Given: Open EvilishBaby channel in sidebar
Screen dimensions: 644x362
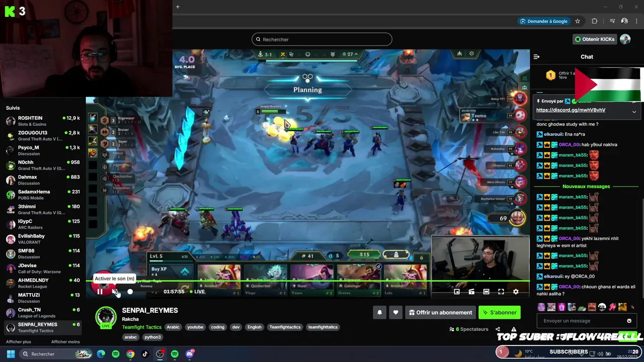Looking at the screenshot, I should [43, 239].
